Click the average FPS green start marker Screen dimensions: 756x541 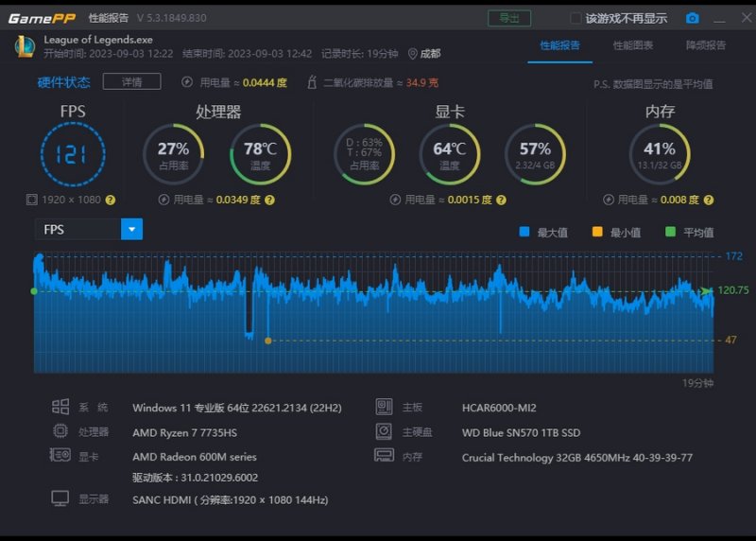[34, 291]
